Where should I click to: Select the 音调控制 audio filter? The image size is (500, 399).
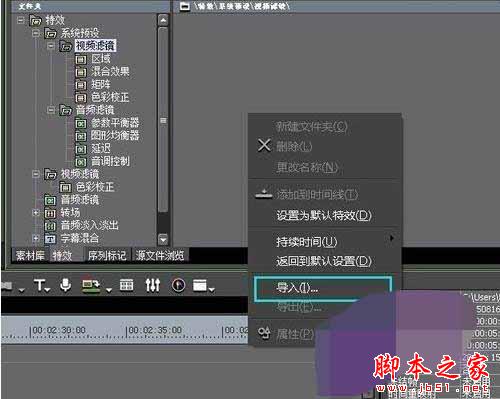110,161
